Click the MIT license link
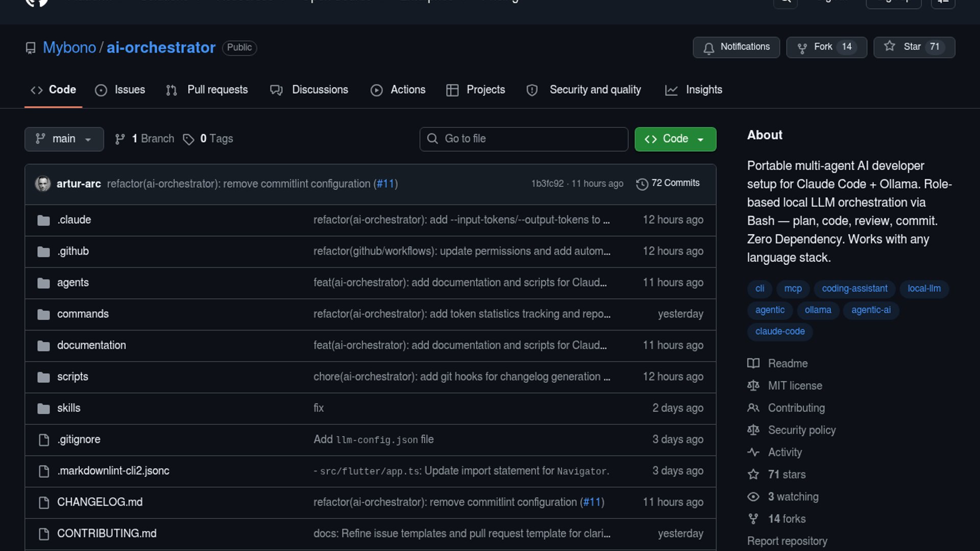980x551 pixels. point(795,386)
